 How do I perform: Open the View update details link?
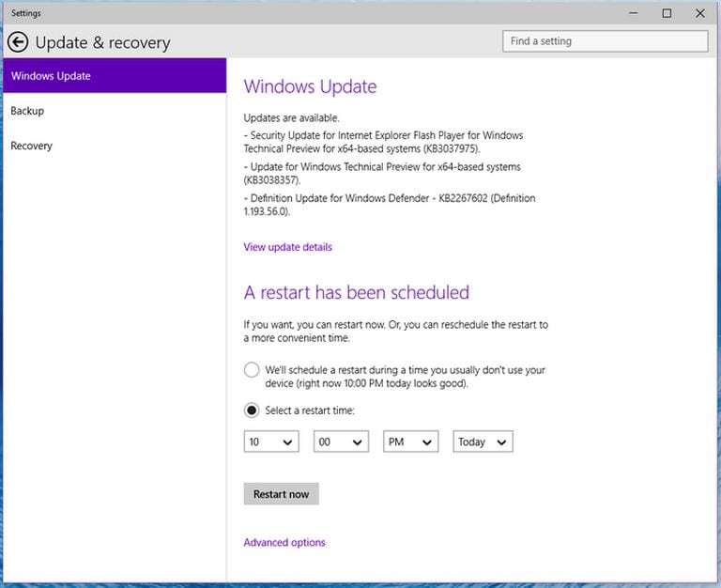(287, 247)
